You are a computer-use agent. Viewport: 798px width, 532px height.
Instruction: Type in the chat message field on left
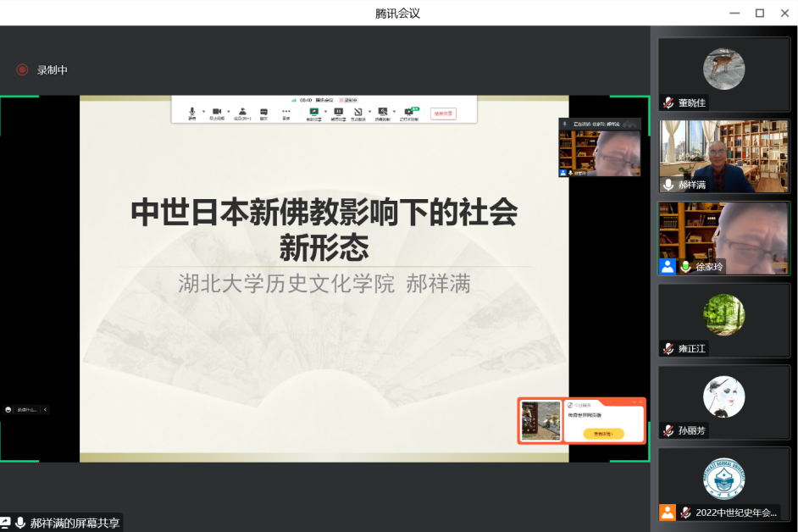[x=27, y=409]
